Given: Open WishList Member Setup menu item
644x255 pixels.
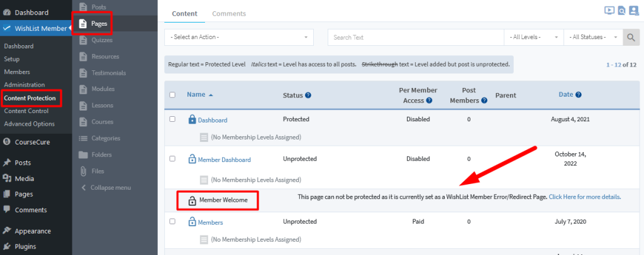Looking at the screenshot, I should (12, 59).
